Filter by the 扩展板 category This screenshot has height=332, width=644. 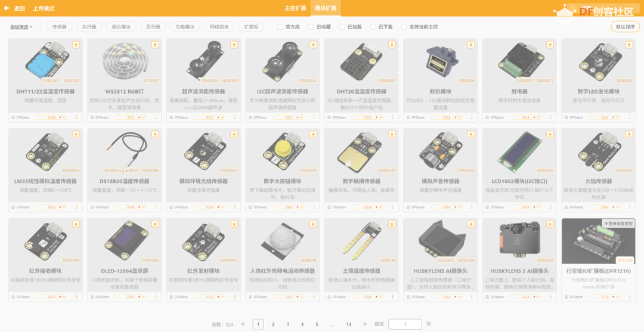251,27
